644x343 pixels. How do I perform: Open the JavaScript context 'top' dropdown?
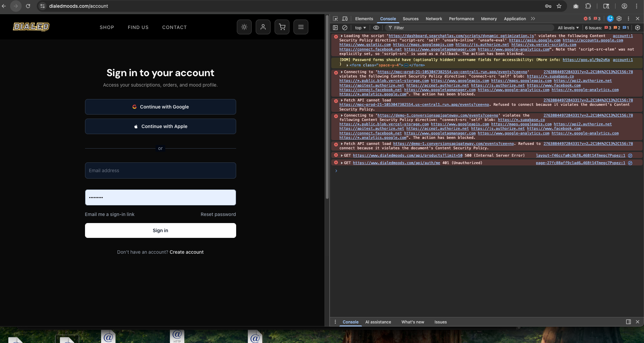pyautogui.click(x=360, y=28)
